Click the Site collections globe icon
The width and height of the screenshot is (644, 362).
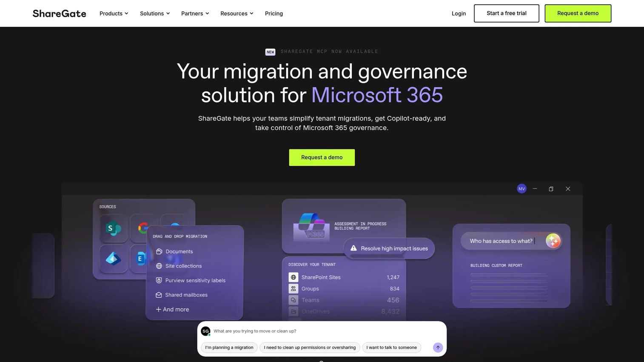tap(159, 266)
